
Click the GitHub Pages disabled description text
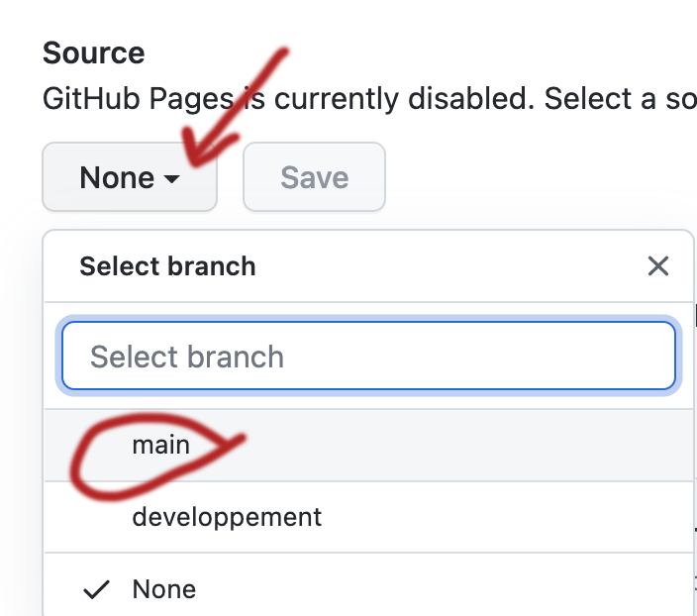point(366,99)
